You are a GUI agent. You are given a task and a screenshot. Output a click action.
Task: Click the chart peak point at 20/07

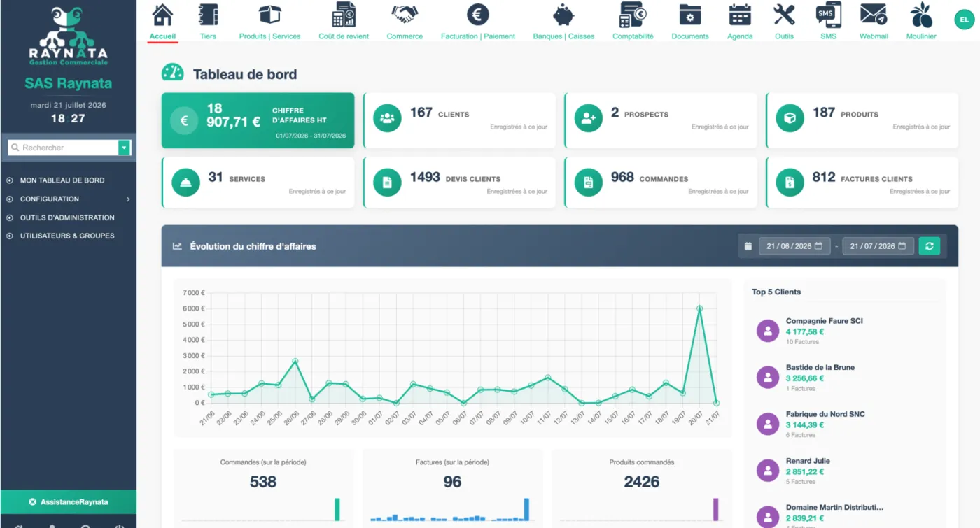point(699,308)
